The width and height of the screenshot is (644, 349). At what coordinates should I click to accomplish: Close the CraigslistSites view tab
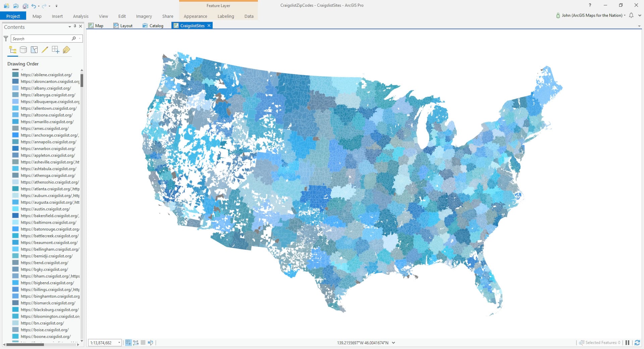[x=209, y=26]
